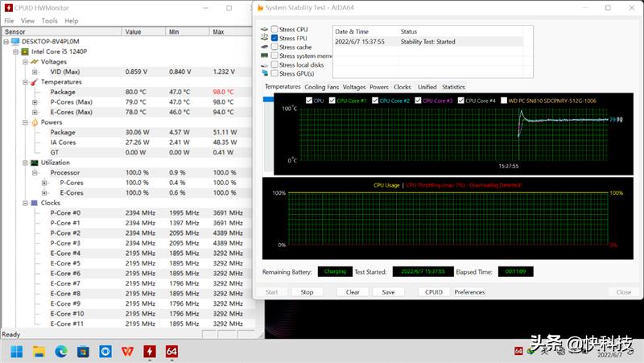The width and height of the screenshot is (644, 363).
Task: Click the Utilization chip icon
Action: point(35,163)
